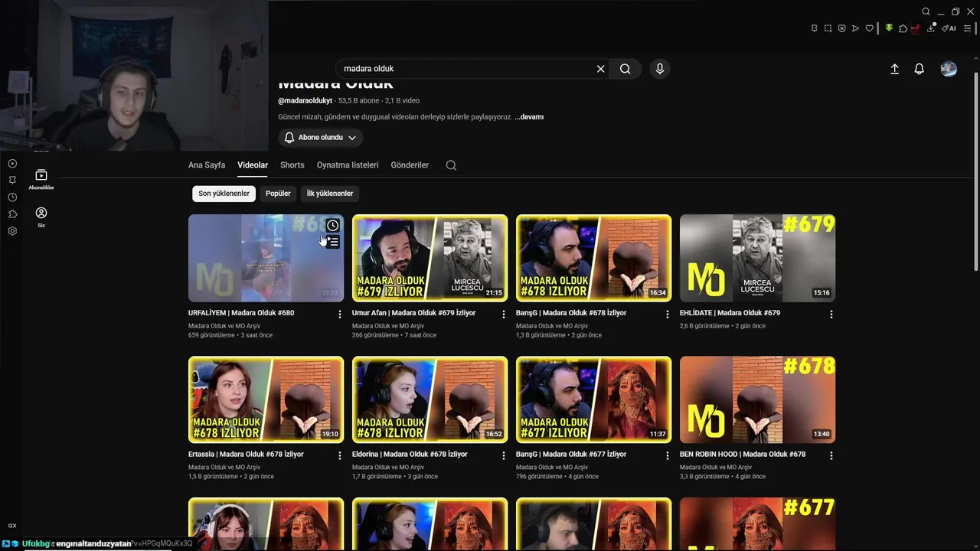Open options menu for Ertassla #678 video
The width and height of the screenshot is (980, 551).
tap(340, 455)
